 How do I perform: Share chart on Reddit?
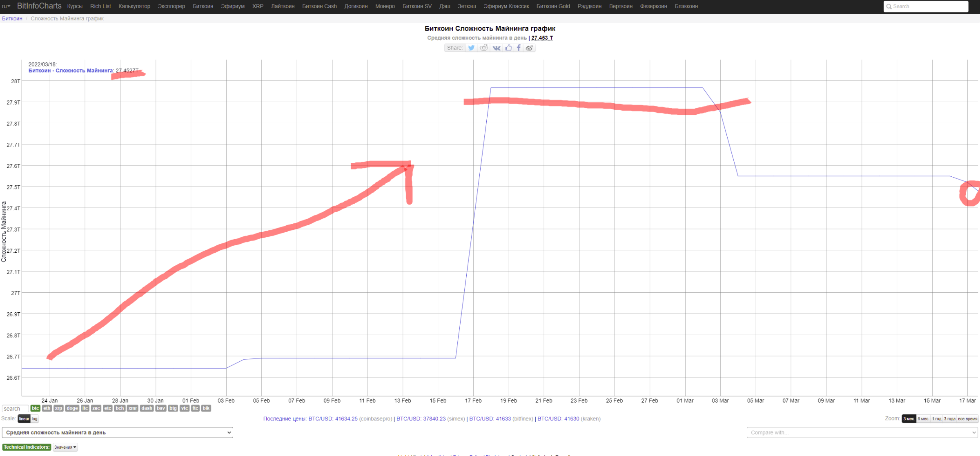[484, 48]
